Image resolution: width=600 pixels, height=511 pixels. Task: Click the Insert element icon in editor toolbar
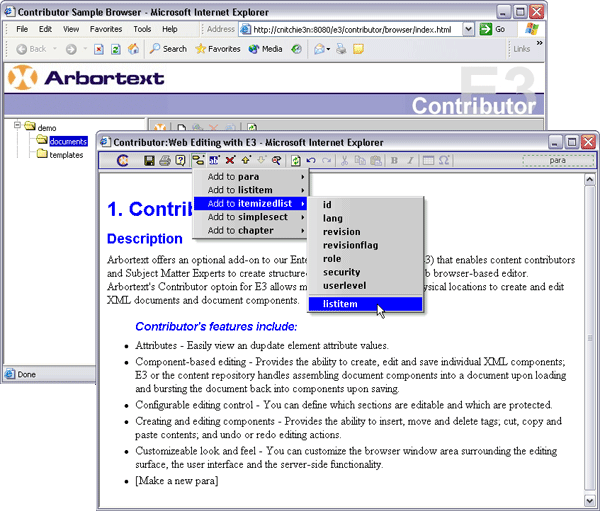pos(198,160)
